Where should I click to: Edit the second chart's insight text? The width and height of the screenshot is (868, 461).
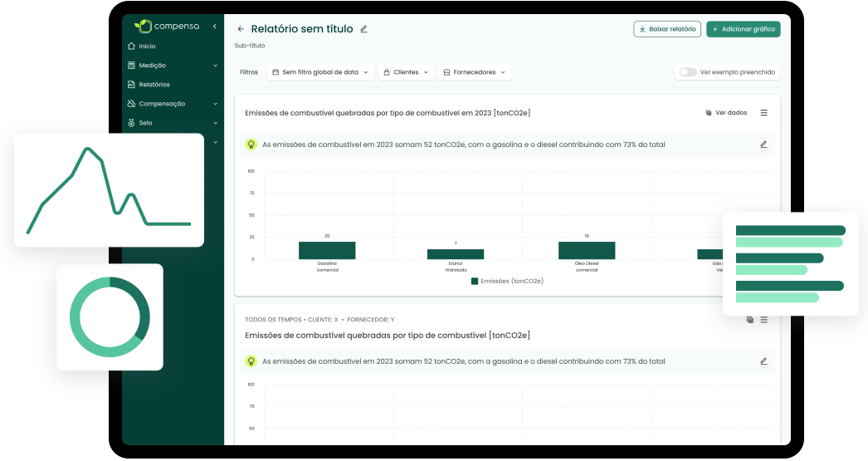[763, 361]
